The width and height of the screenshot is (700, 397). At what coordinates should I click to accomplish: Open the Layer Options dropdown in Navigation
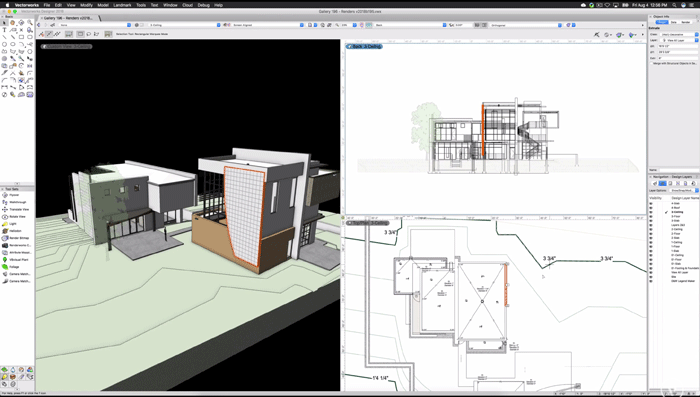[683, 190]
